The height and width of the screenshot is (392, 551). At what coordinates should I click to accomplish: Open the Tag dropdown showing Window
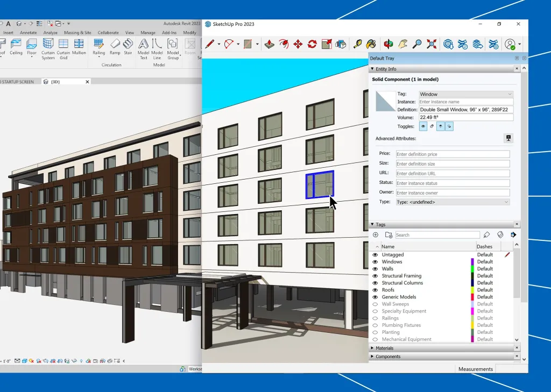coord(466,94)
